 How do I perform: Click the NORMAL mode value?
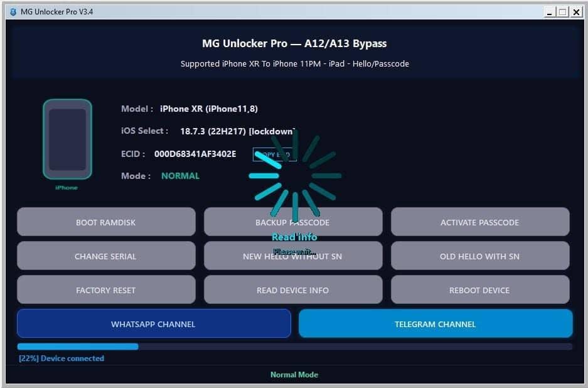pos(180,176)
